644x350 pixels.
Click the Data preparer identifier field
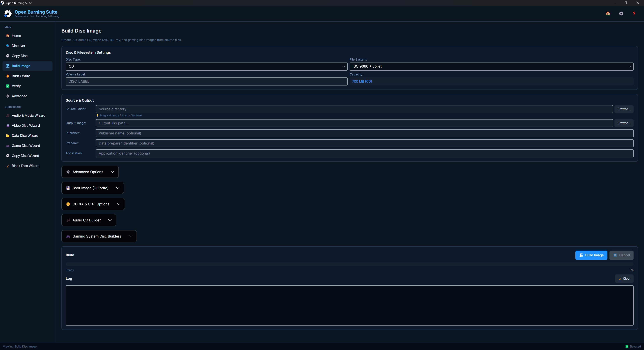pyautogui.click(x=364, y=143)
